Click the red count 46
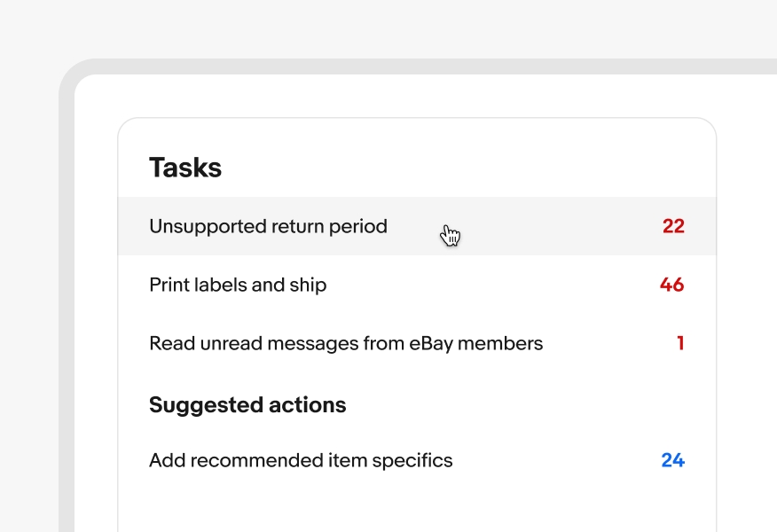 tap(671, 285)
